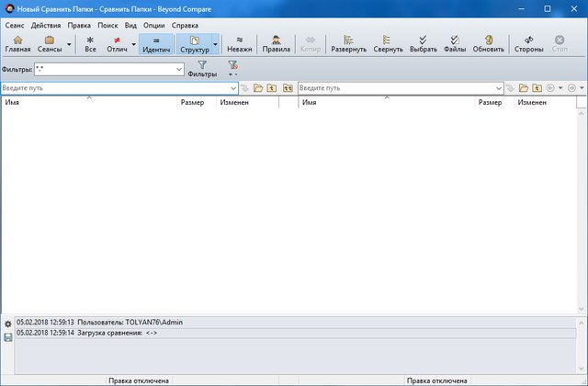Image resolution: width=588 pixels, height=386 pixels.
Task: Toggle the Все show-all display filter
Action: pyautogui.click(x=90, y=43)
